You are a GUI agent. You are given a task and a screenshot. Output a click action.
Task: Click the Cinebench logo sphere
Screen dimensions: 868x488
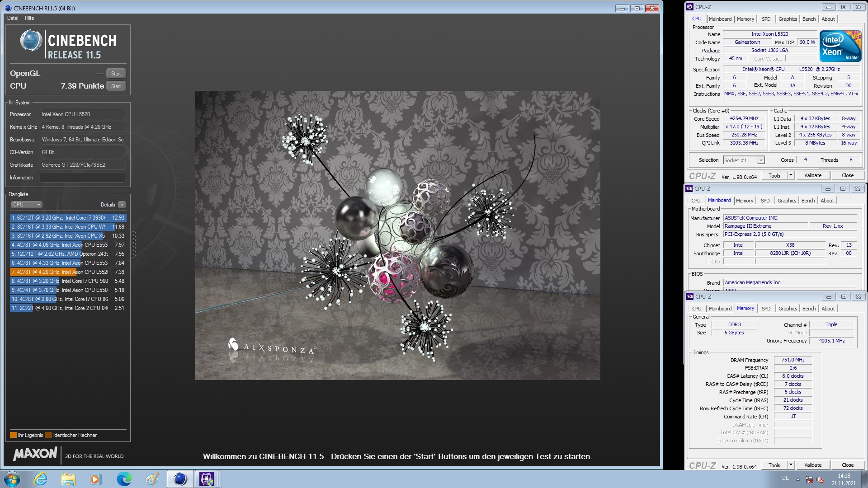tap(31, 41)
